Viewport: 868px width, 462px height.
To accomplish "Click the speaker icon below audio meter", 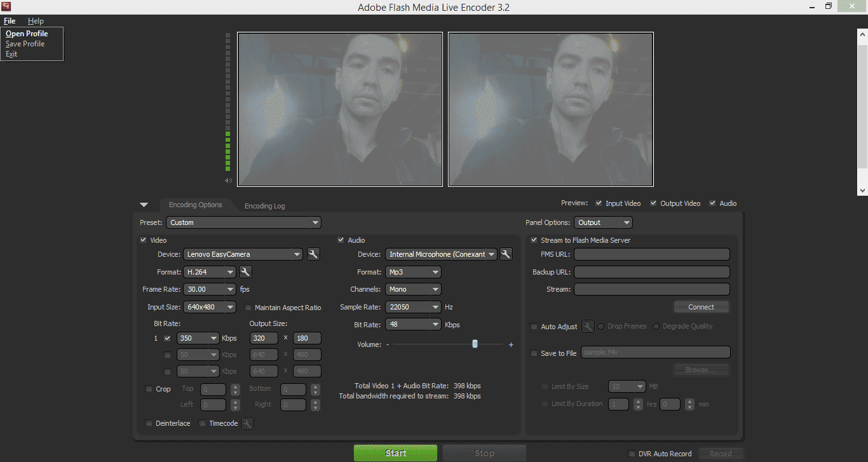I will click(228, 181).
